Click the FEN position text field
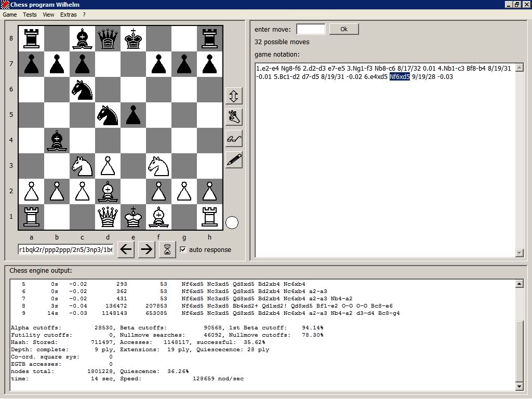532x399 pixels. point(65,250)
